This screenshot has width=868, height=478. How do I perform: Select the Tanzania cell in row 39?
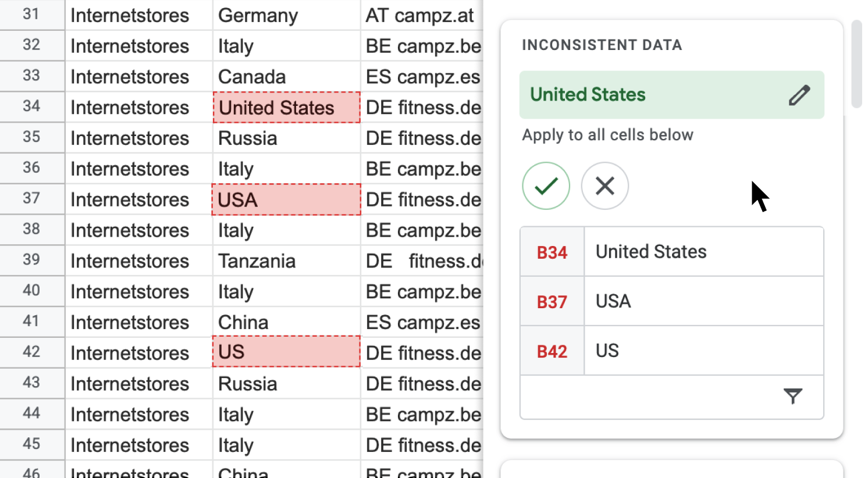coord(287,261)
